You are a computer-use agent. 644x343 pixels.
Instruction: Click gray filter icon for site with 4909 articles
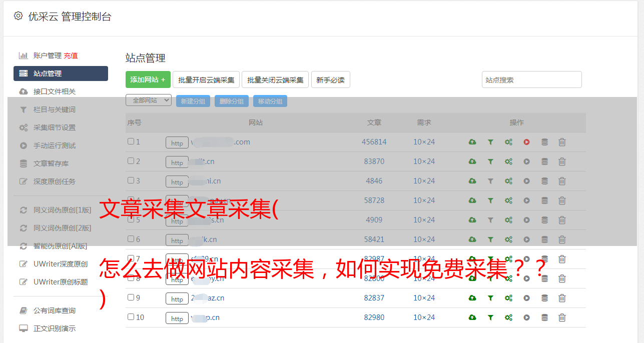[490, 220]
